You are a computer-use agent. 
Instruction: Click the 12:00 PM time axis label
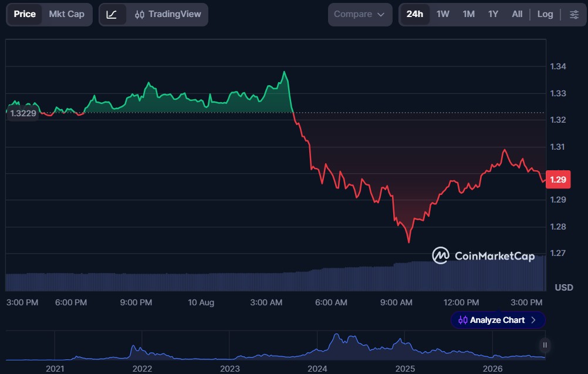coord(461,302)
